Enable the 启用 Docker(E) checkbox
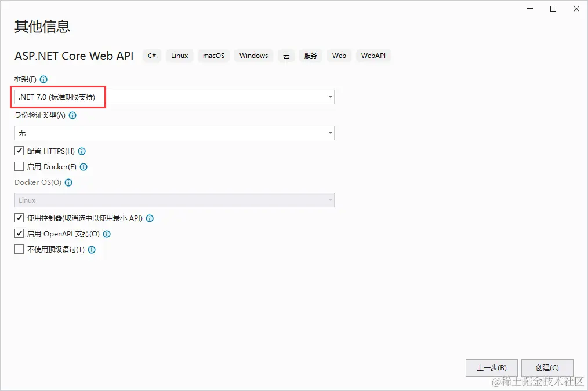 [19, 166]
